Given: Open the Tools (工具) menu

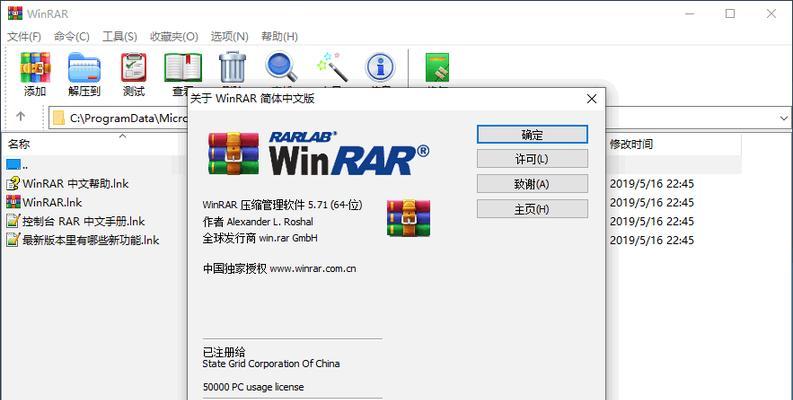Looking at the screenshot, I should point(120,36).
